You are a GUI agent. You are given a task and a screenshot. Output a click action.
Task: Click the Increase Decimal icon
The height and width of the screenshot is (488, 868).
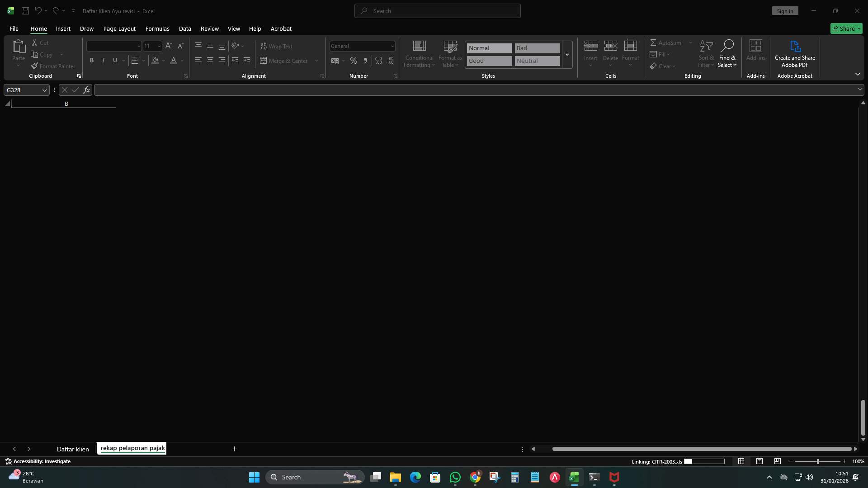click(378, 61)
